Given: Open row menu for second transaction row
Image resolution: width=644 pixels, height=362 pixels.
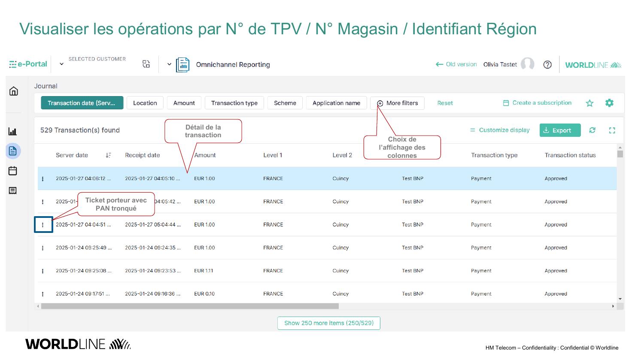Looking at the screenshot, I should click(43, 202).
